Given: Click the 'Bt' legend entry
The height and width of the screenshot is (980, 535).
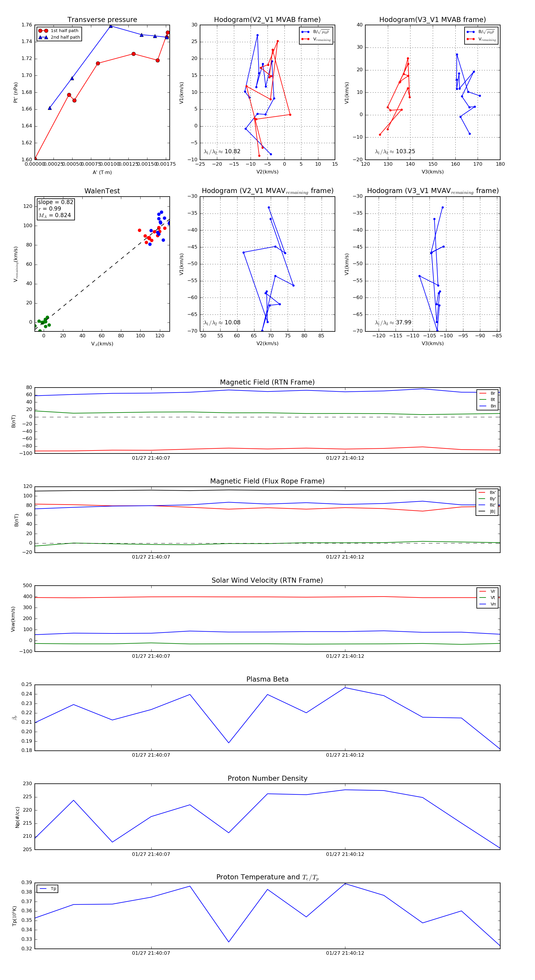Looking at the screenshot, I should 487,399.
